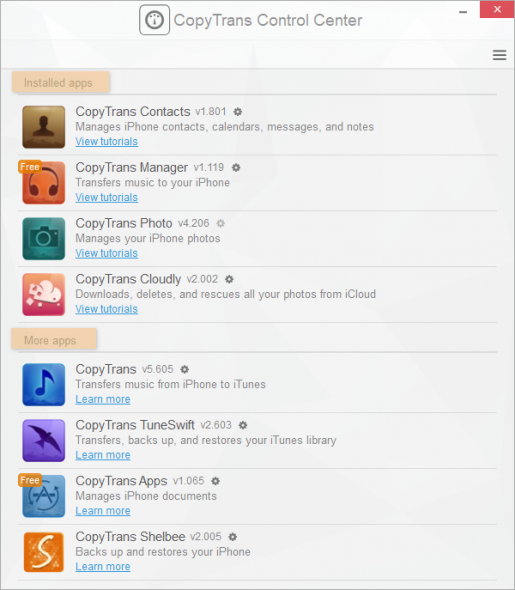Open the gear settings for CopyTrans Manager

(236, 167)
